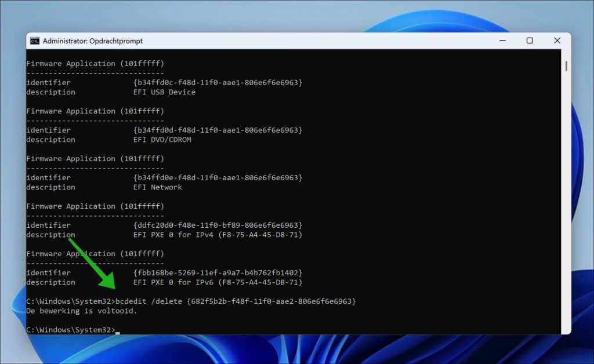Close the Administrator: Opdrachtprompt window

point(557,41)
